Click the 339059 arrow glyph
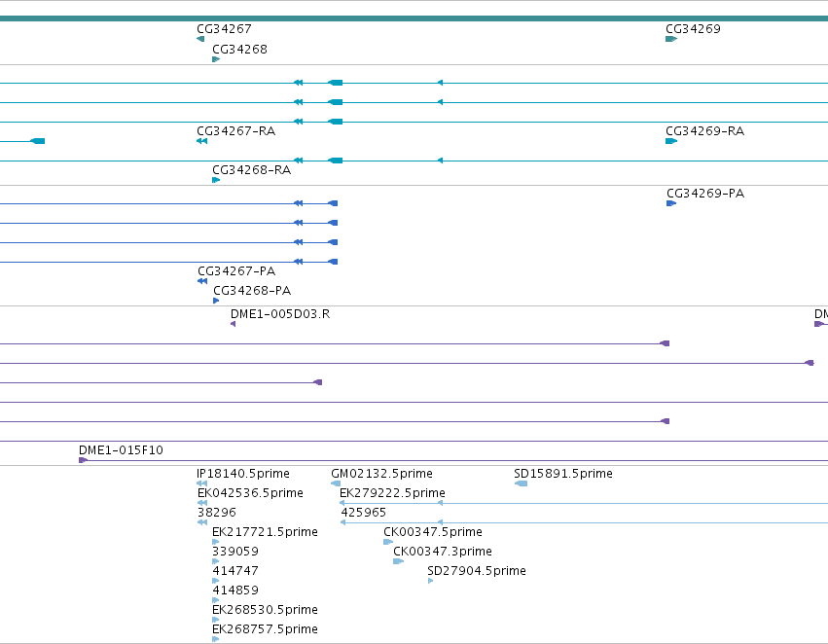This screenshot has width=828, height=644. 215,561
